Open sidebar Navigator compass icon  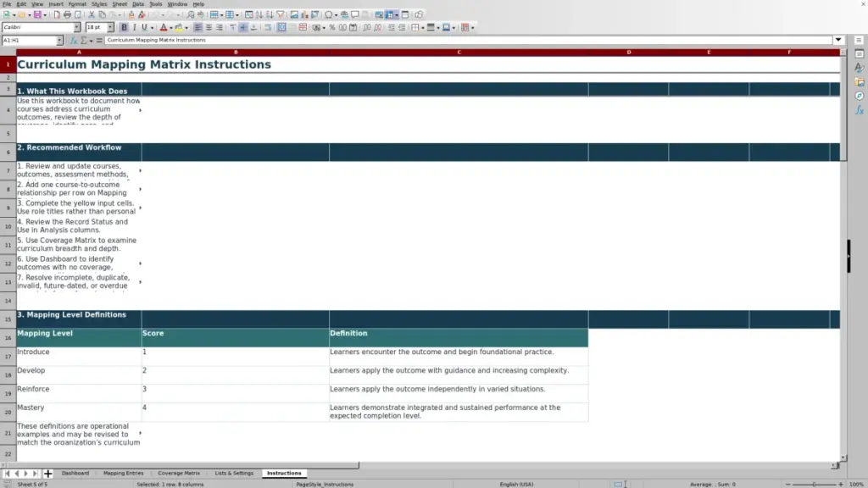point(860,96)
